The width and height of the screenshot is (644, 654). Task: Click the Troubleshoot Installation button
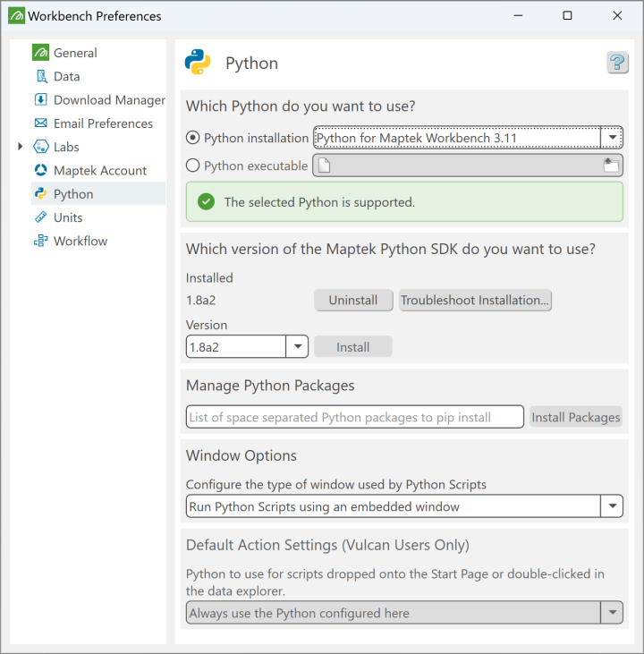pos(475,301)
